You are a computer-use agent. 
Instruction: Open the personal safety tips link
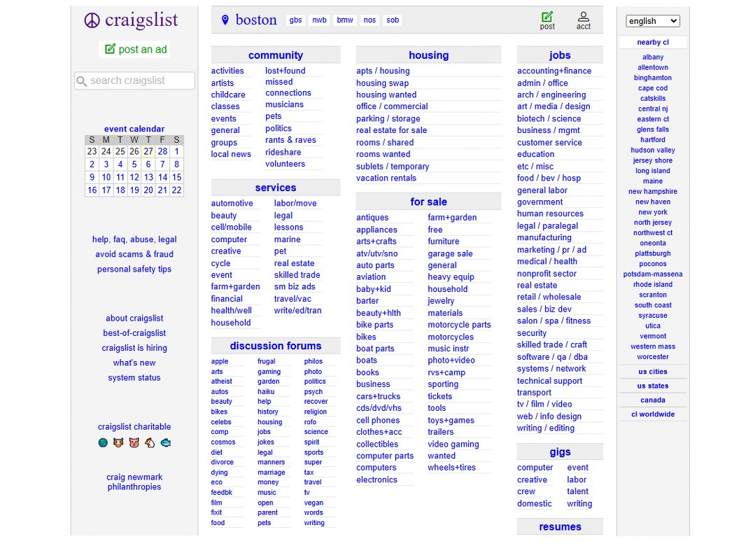click(134, 269)
